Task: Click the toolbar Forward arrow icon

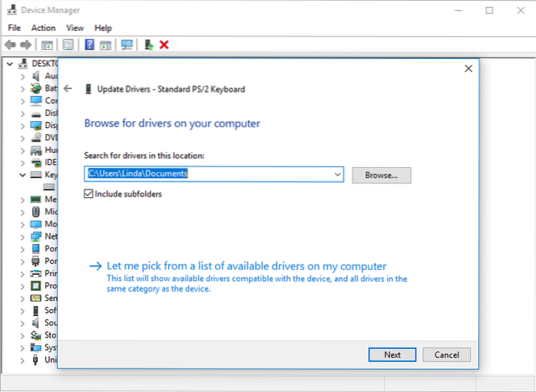Action: 26,45
